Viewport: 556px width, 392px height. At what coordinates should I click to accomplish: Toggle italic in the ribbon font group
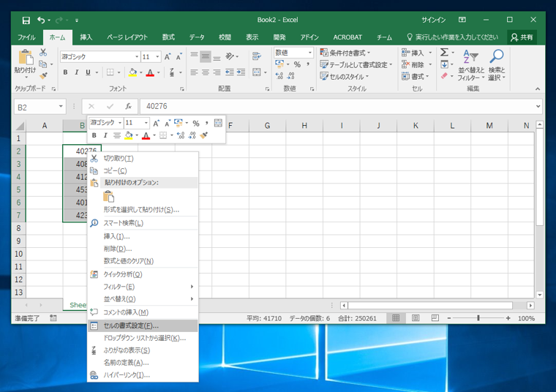tap(76, 72)
